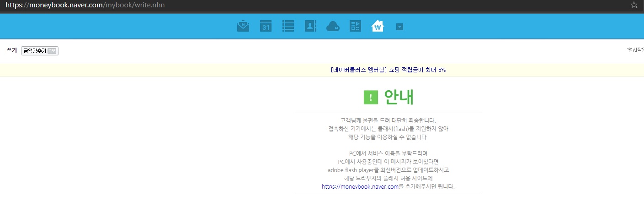Click text 'PC에서 서비스 이용을 부탁드리며'
Screen dimensions: 644x218
click(x=388, y=153)
